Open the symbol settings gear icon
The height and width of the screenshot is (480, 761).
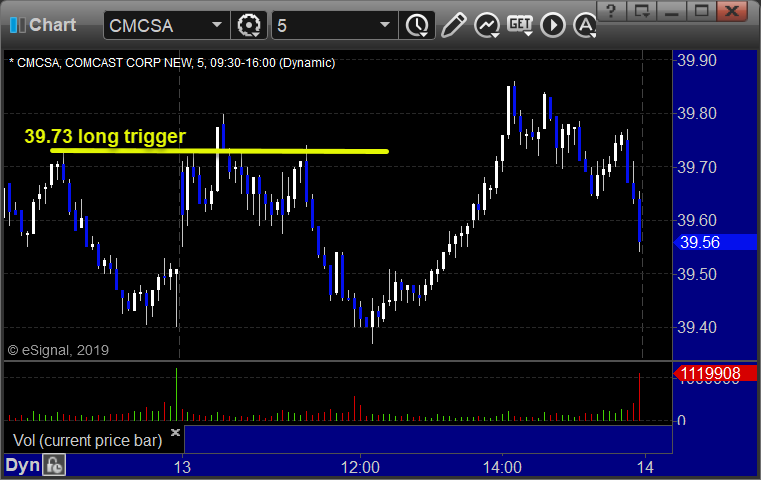tap(248, 25)
